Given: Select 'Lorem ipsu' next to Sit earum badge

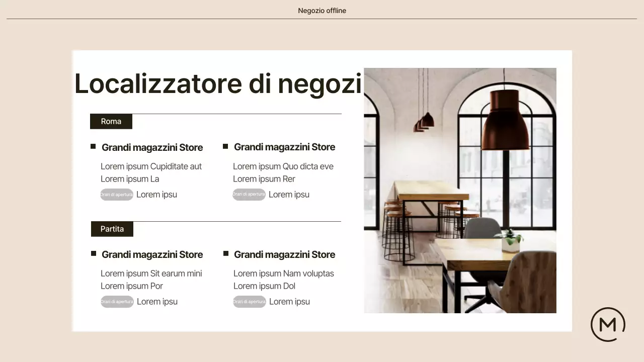Looking at the screenshot, I should (157, 302).
